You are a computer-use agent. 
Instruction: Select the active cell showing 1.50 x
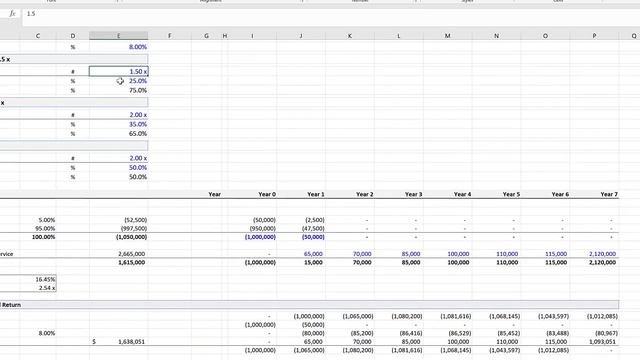click(119, 71)
